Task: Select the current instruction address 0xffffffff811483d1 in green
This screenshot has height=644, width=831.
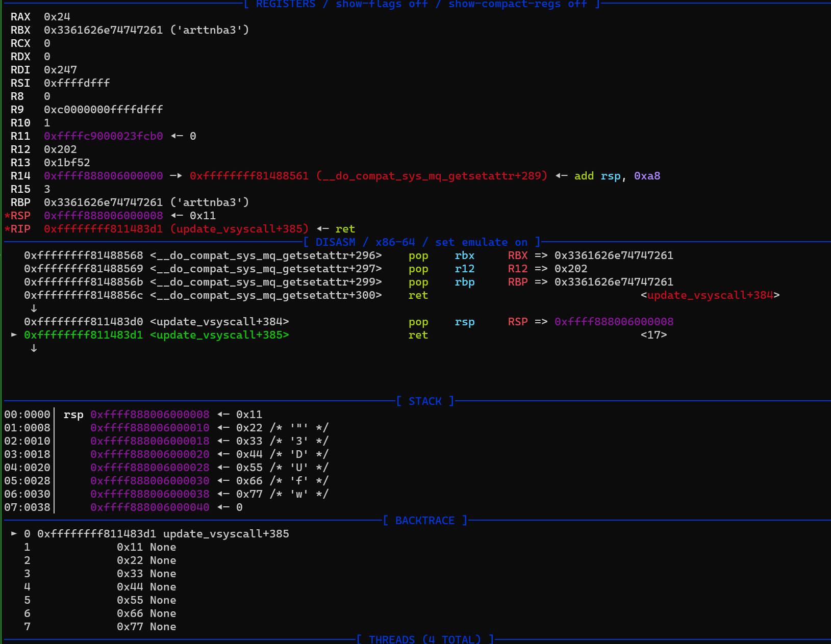Action: [83, 335]
